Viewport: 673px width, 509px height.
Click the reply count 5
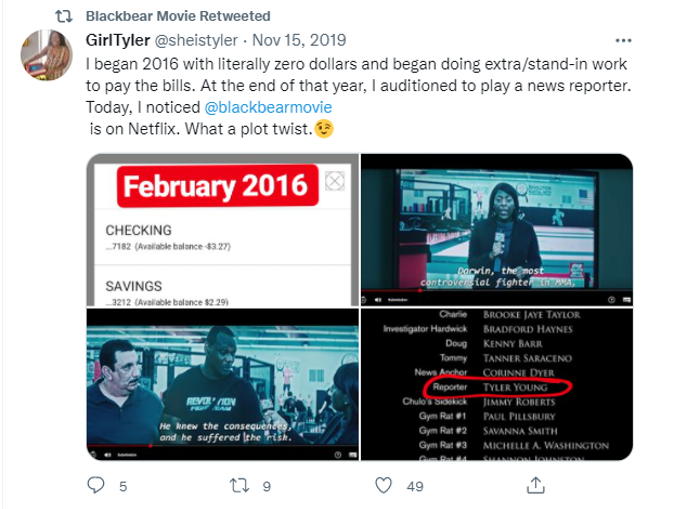click(x=123, y=486)
